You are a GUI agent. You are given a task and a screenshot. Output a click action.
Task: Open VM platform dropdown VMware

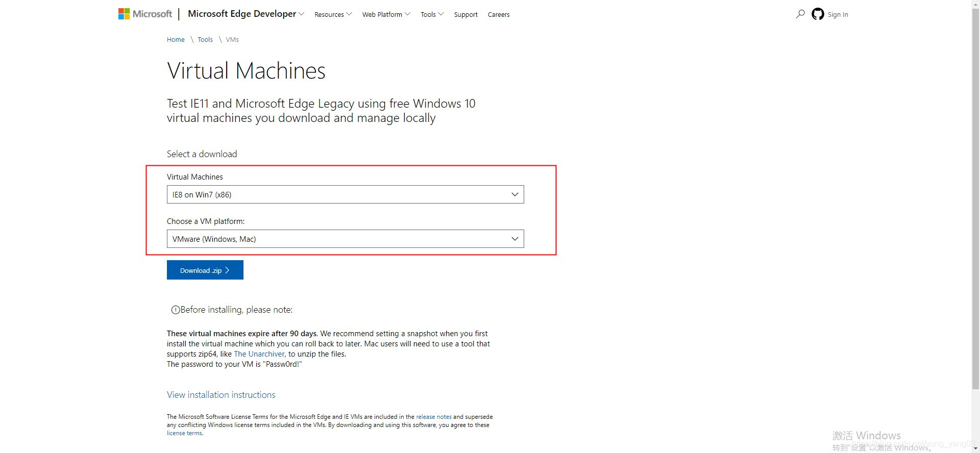pos(345,239)
